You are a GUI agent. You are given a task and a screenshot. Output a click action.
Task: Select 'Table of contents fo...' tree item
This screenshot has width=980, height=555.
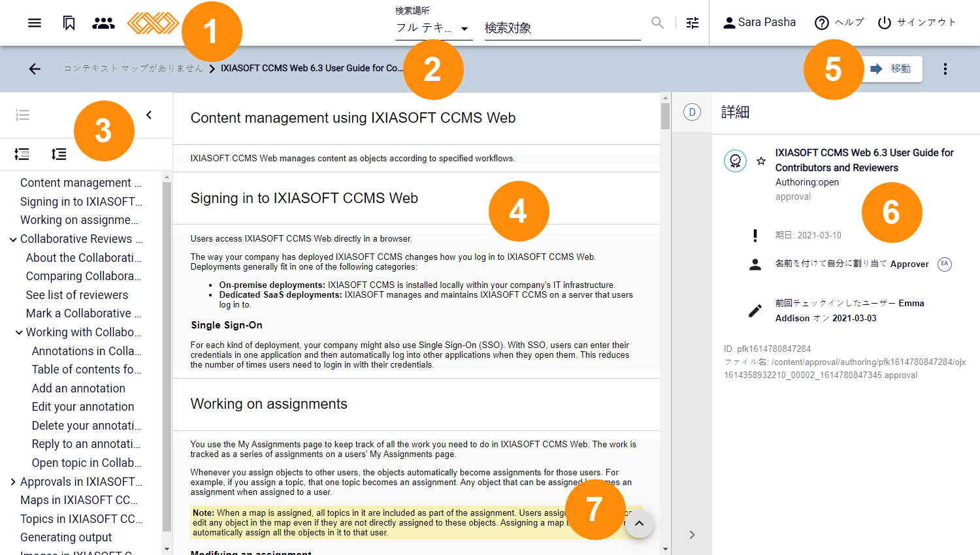[x=87, y=370]
